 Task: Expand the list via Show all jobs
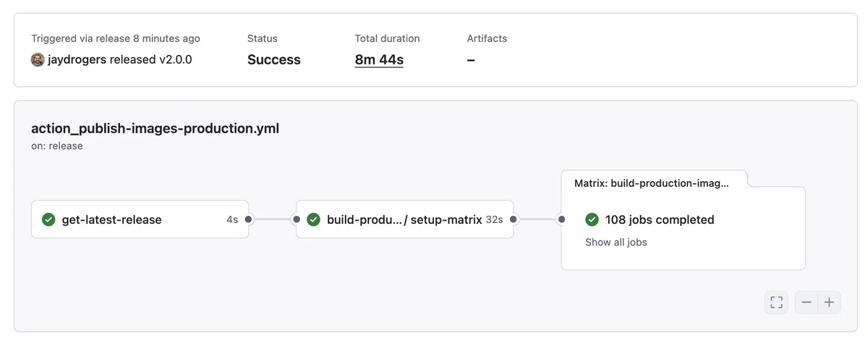click(616, 242)
